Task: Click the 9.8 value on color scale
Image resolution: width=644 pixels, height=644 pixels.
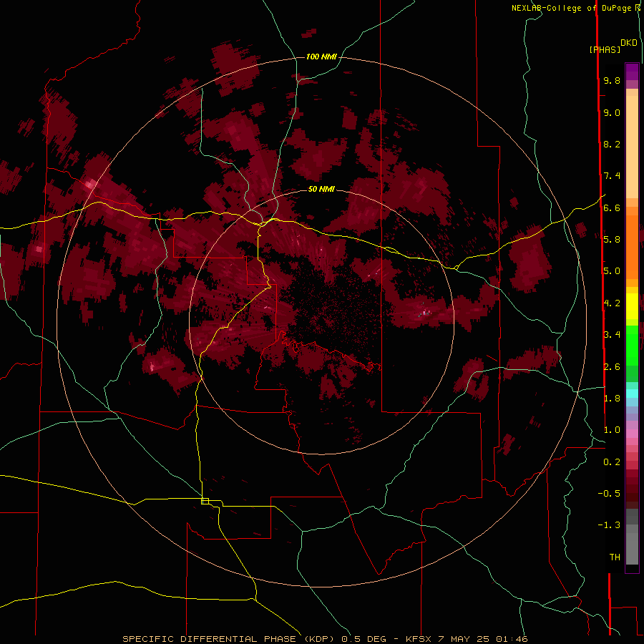Action: (x=612, y=80)
